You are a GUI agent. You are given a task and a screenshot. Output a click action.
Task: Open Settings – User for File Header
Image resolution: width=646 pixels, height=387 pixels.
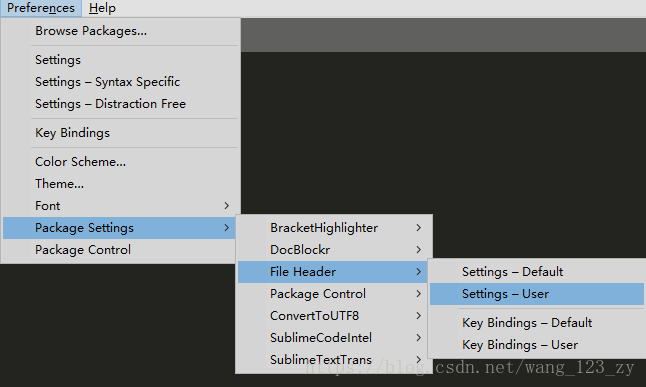point(537,294)
